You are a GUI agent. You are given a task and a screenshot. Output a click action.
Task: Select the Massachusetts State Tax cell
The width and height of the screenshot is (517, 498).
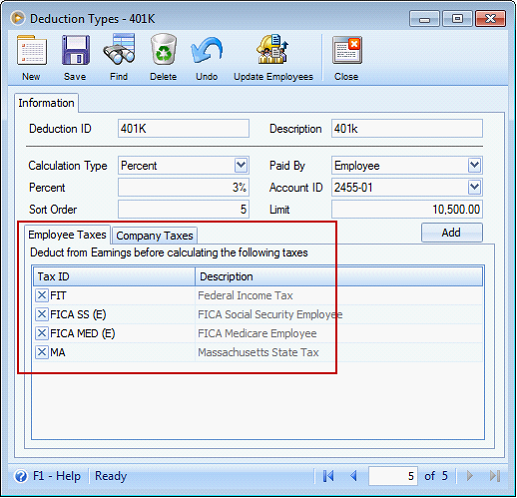(x=339, y=352)
